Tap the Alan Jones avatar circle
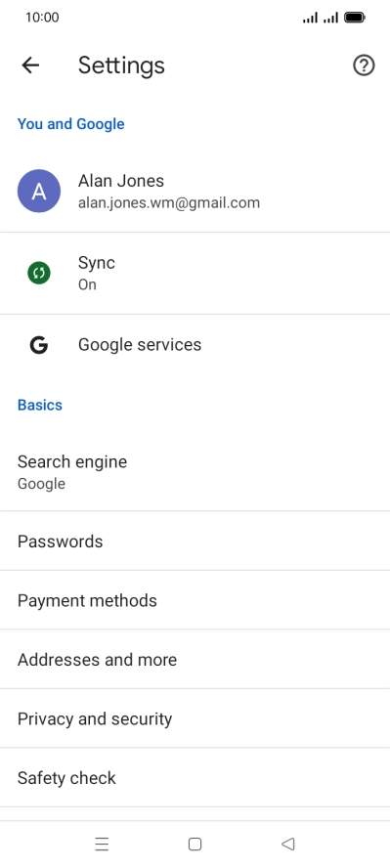The width and height of the screenshot is (390, 868). (x=39, y=191)
